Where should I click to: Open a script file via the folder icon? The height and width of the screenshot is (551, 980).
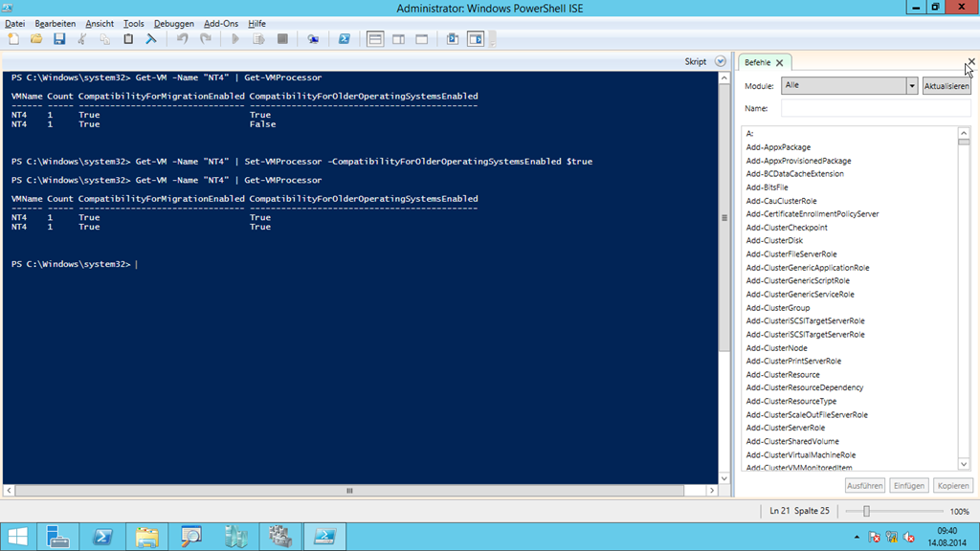click(36, 39)
